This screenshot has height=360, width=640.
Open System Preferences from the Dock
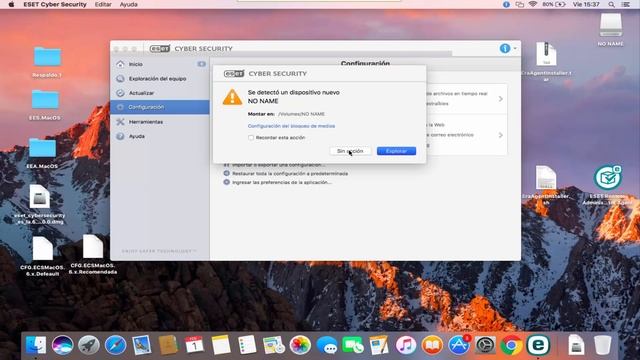485,345
